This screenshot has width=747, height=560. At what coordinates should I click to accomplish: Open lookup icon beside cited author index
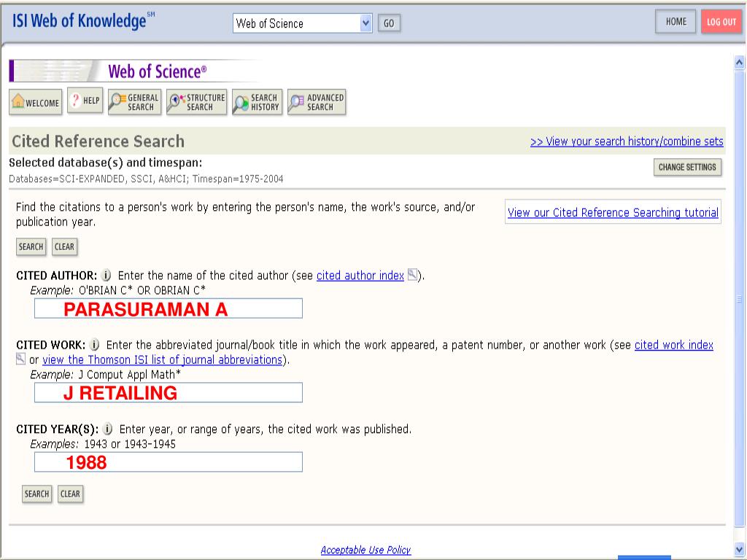tap(412, 275)
